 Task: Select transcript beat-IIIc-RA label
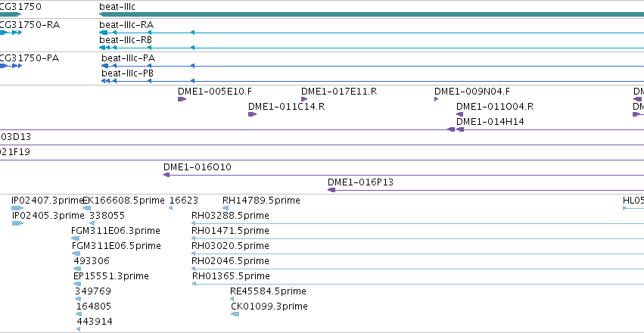pyautogui.click(x=126, y=25)
